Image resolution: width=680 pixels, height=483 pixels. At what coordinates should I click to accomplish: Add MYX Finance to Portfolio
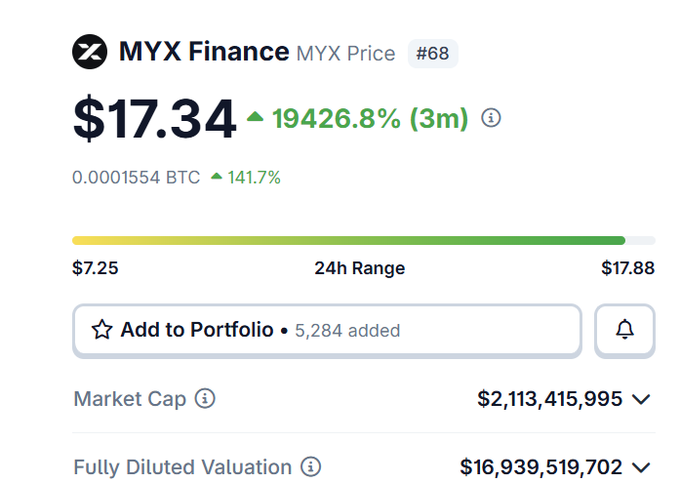327,331
